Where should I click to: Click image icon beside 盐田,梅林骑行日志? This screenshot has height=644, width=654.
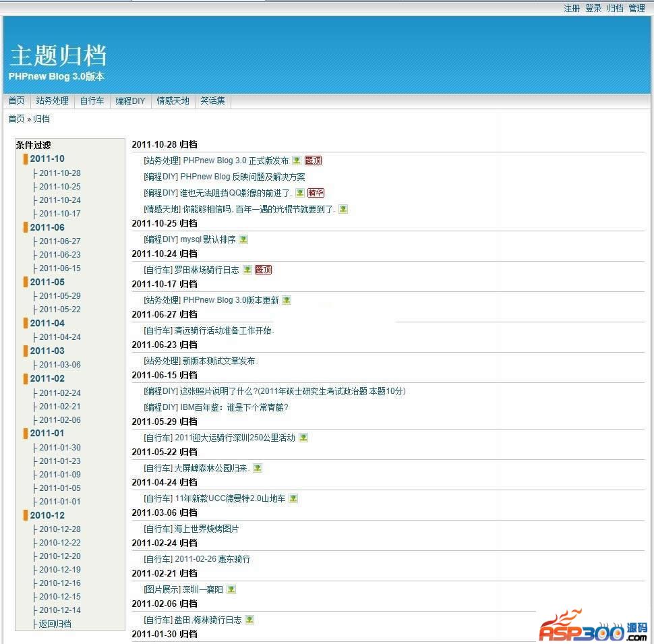(249, 620)
